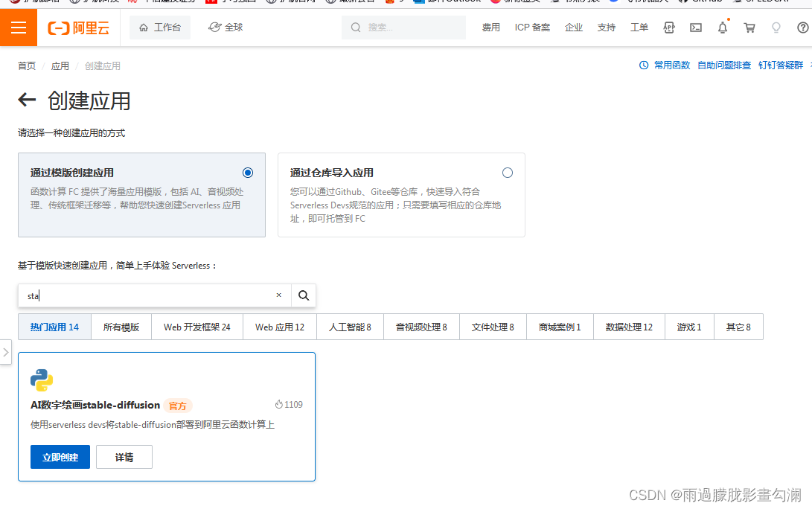Launch the Cloud Shell terminal icon
This screenshot has width=812, height=509.
coord(696,28)
